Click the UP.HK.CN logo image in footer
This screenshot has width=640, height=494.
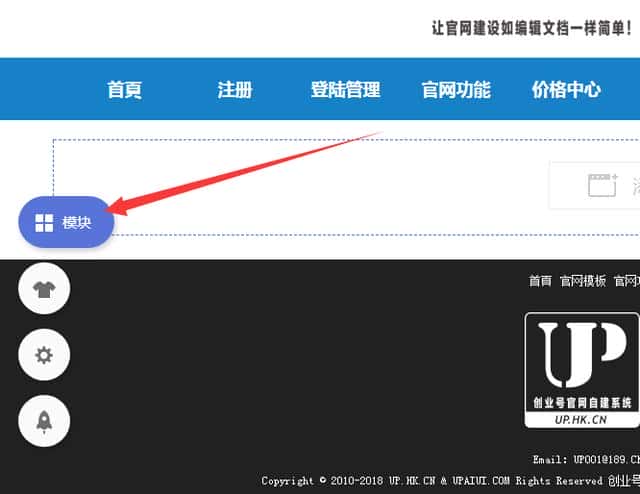[x=582, y=370]
